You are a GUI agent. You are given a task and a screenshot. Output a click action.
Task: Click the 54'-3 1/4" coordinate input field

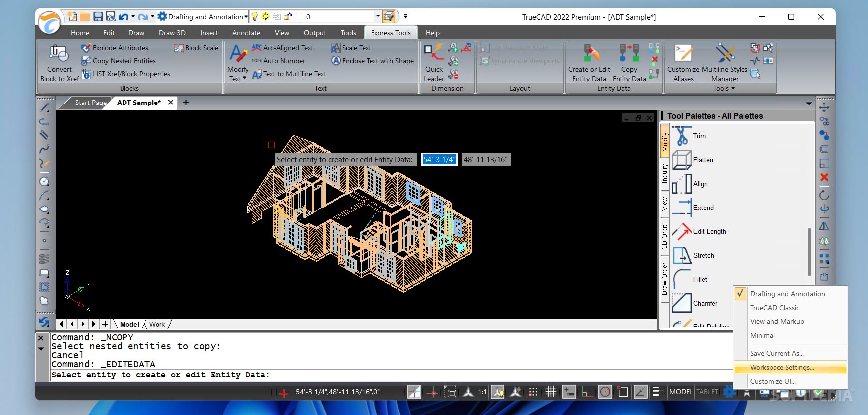click(x=439, y=160)
